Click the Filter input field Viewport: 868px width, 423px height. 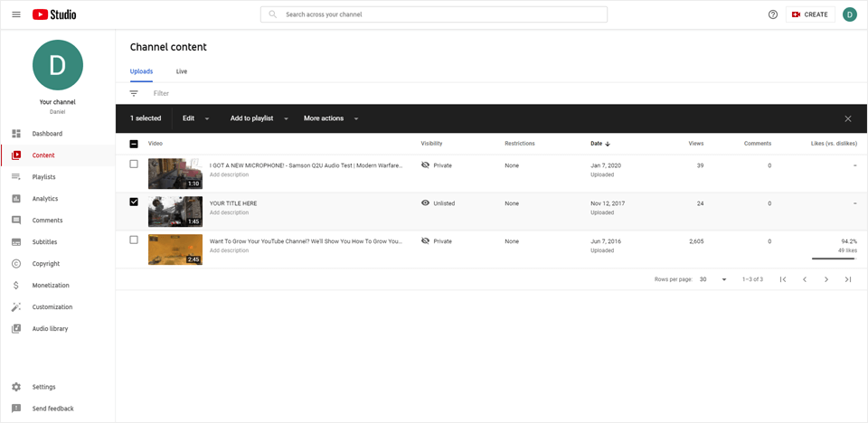click(x=161, y=94)
